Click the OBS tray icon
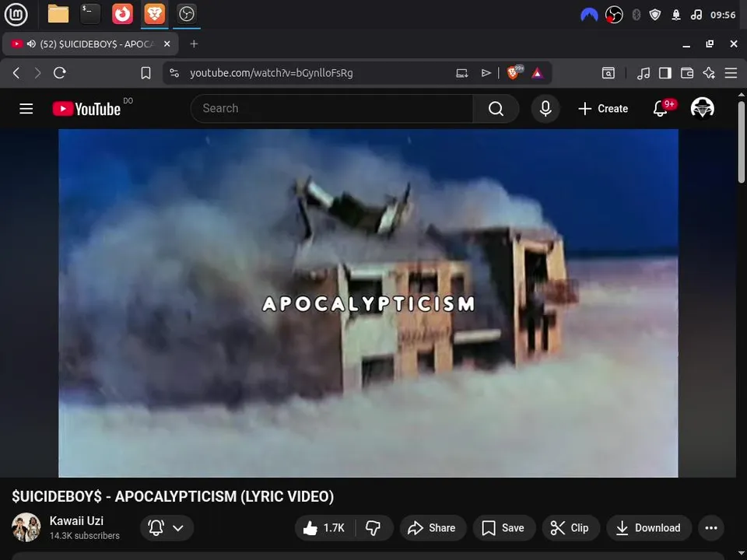747x560 pixels. pyautogui.click(x=614, y=16)
